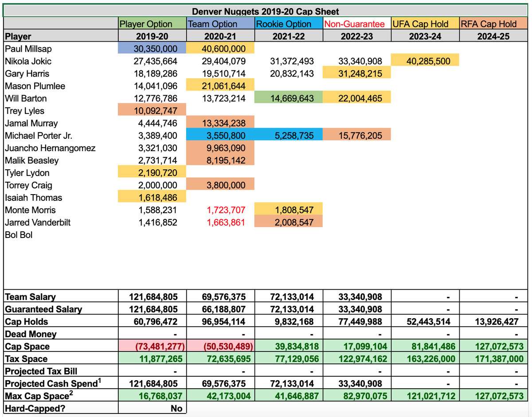532x417 pixels.
Task: Select the title cell Denver Nuggets 2019-20 Cap Sheet
Action: point(266,11)
